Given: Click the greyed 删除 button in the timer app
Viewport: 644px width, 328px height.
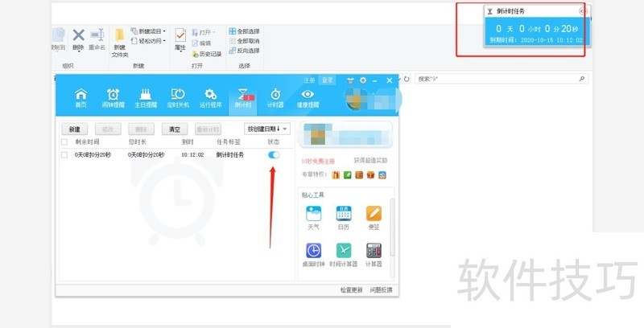Looking at the screenshot, I should 142,129.
